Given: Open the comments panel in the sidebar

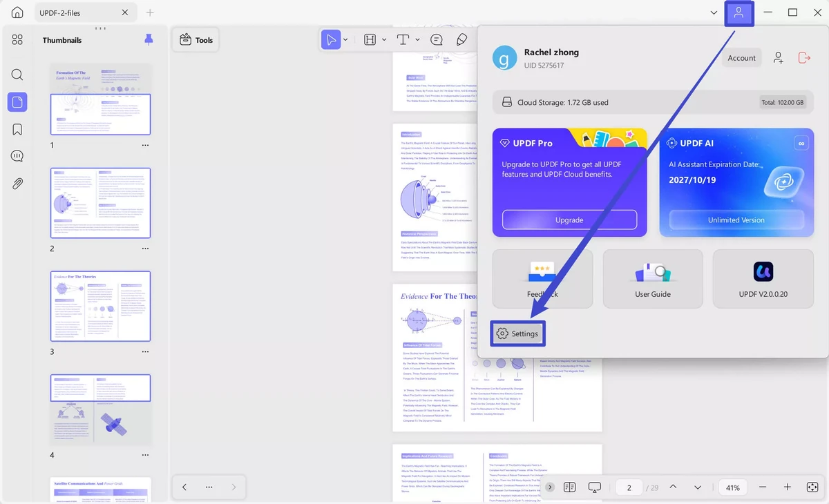Looking at the screenshot, I should [x=17, y=156].
